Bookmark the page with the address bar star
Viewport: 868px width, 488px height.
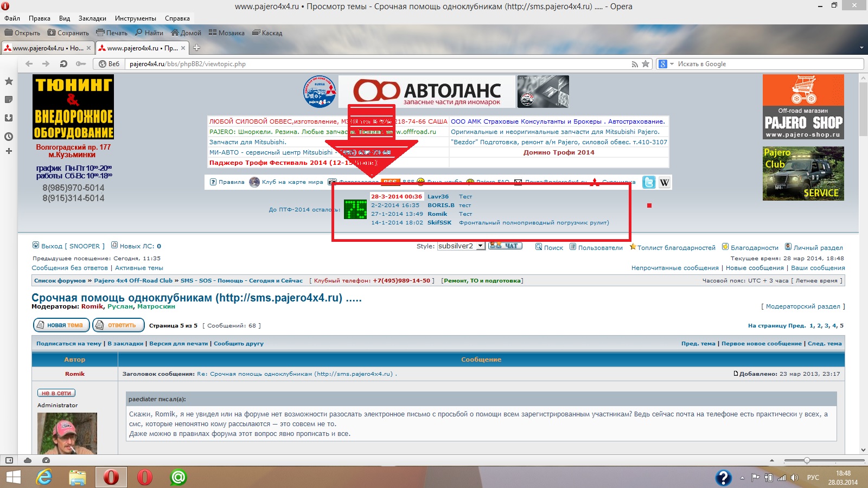pos(646,64)
